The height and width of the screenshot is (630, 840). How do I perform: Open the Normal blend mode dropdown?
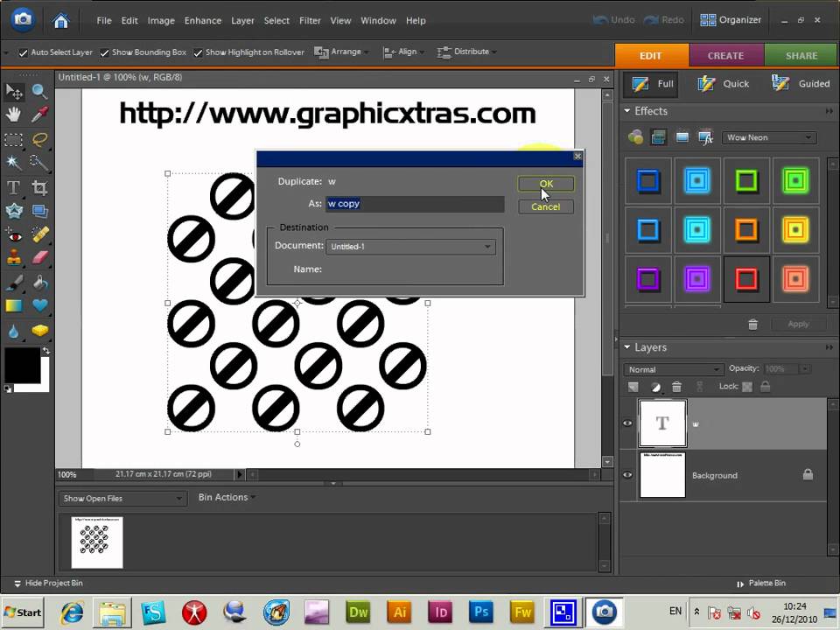coord(674,369)
